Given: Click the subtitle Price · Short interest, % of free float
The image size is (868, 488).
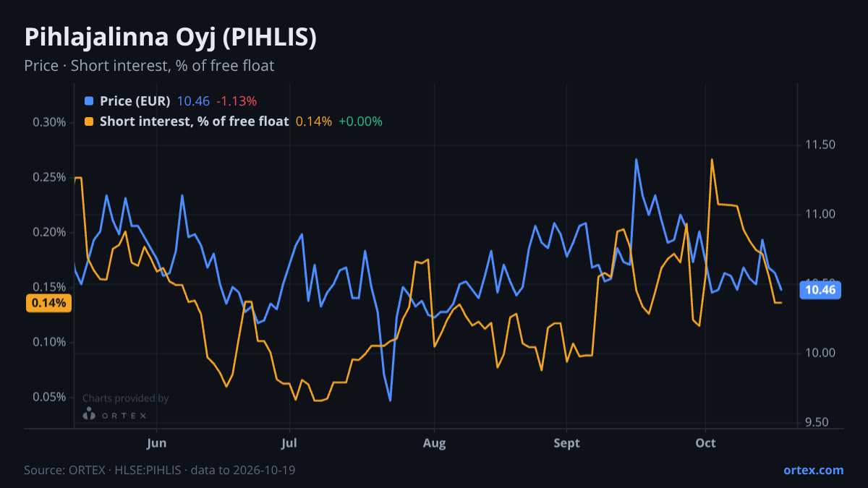Looking at the screenshot, I should point(149,66).
